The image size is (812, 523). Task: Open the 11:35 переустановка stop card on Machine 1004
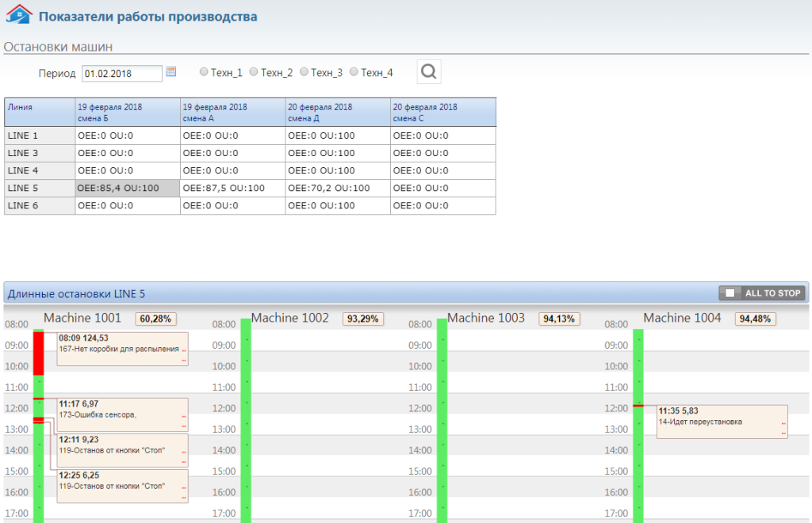point(722,421)
